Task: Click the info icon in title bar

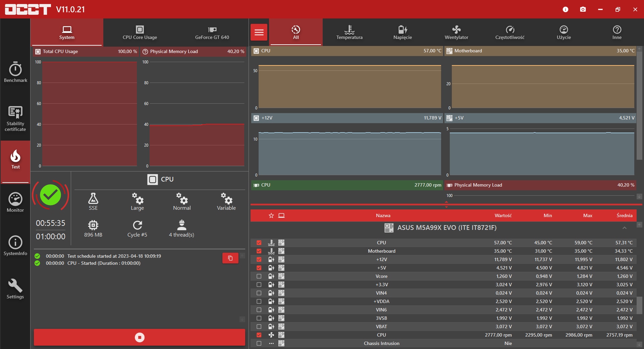Action: click(566, 9)
